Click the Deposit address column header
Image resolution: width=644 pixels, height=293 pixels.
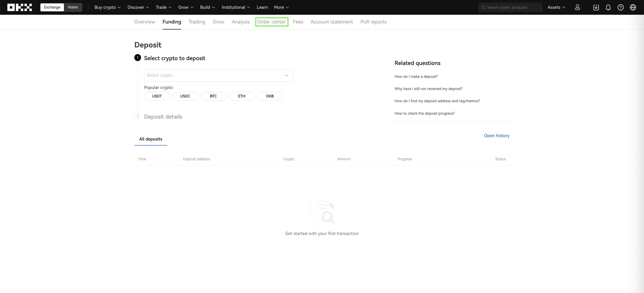click(196, 159)
